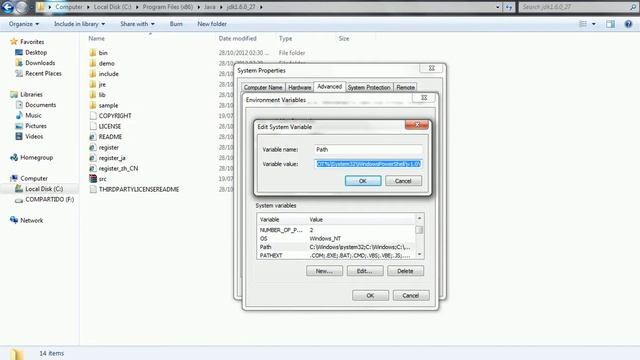Click Edit... under System variables
This screenshot has width=640, height=360.
[365, 271]
